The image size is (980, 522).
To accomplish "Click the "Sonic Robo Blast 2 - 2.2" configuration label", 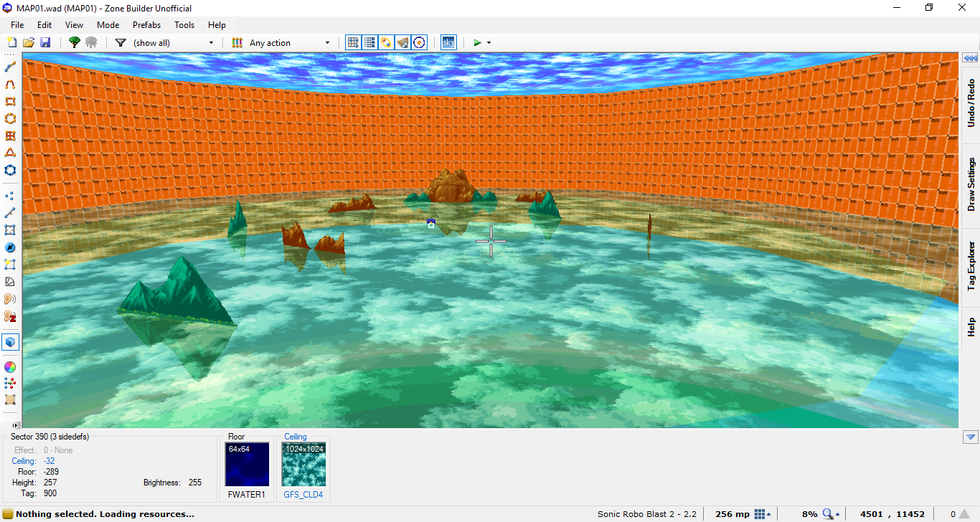I will [x=647, y=514].
